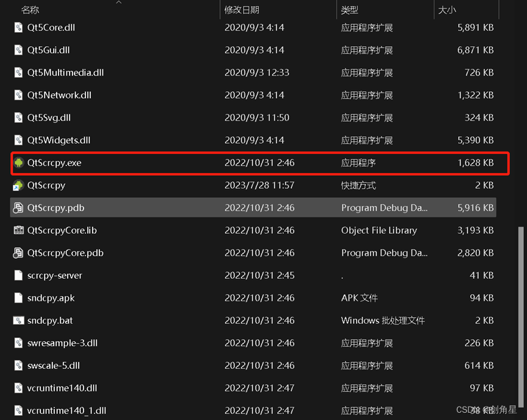The image size is (527, 420).
Task: Click the size 324 KB
Action: (x=479, y=117)
